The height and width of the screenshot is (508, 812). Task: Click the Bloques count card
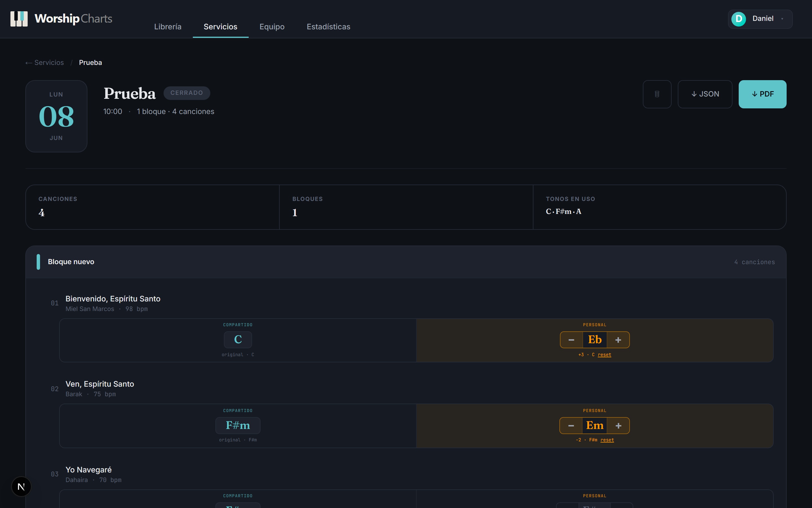click(406, 207)
